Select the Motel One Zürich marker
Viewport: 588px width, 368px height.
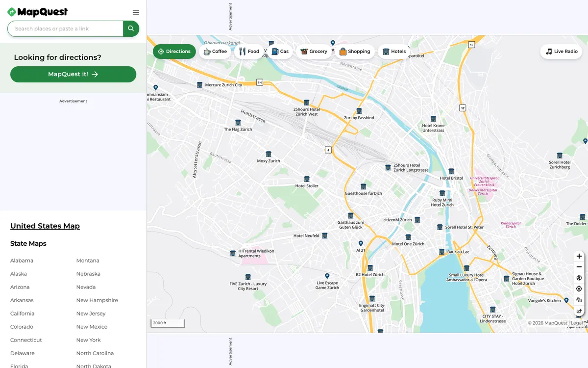pos(408,237)
